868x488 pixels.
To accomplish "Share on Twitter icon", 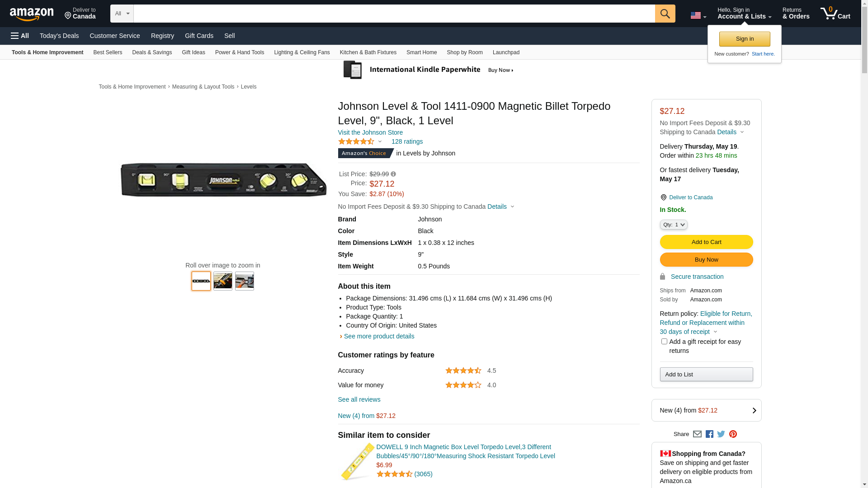I will tap(721, 434).
